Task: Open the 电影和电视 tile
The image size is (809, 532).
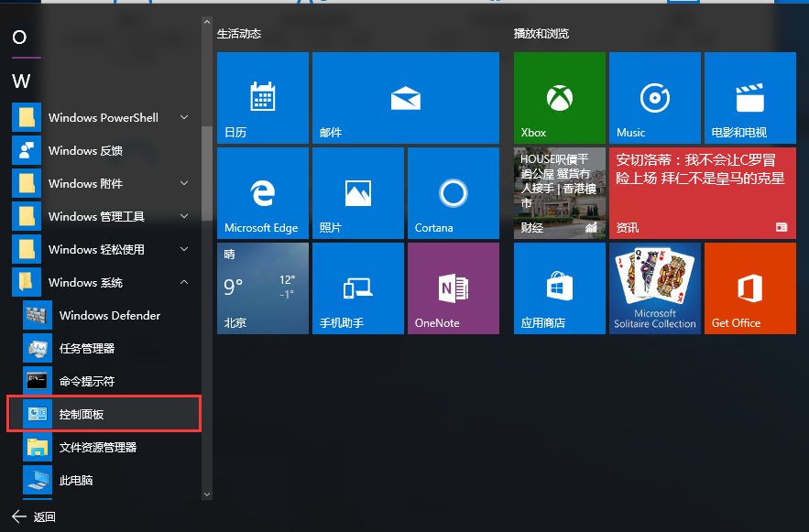Action: coord(750,97)
